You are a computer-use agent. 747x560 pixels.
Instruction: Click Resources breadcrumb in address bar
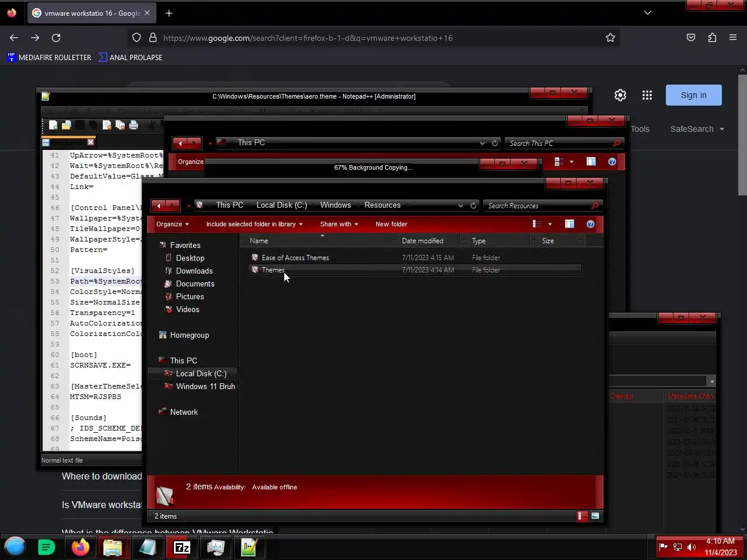pos(382,205)
